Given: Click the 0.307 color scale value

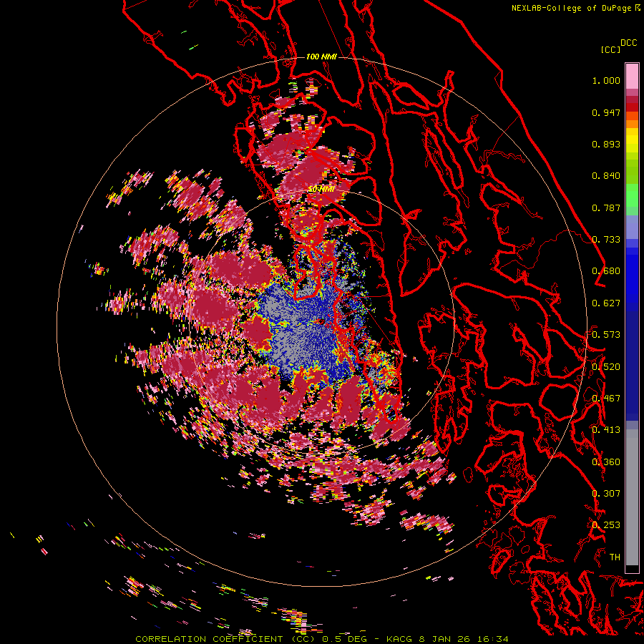Looking at the screenshot, I should point(606,494).
